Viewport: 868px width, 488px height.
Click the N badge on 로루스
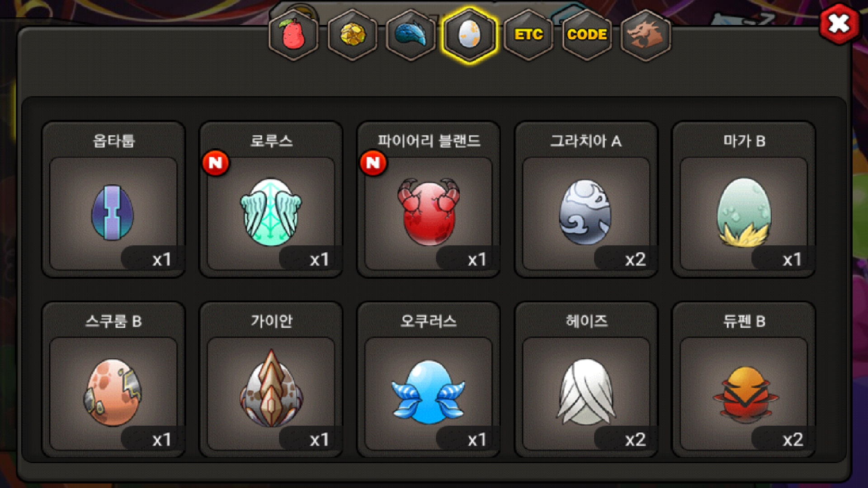click(216, 163)
